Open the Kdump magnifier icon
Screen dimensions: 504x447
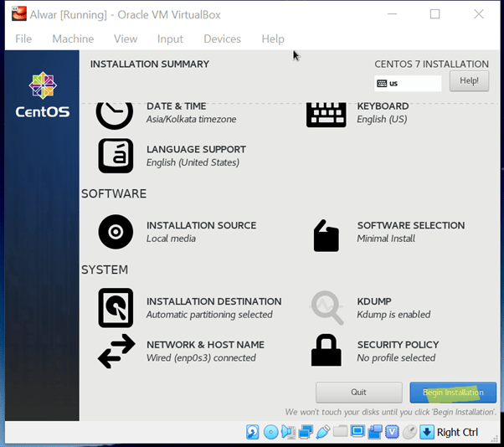(x=327, y=307)
